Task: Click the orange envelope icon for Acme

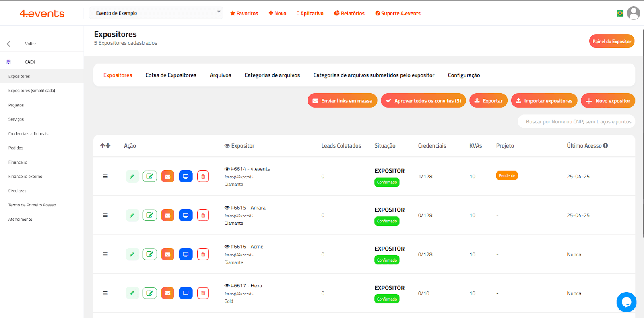Action: click(x=168, y=254)
